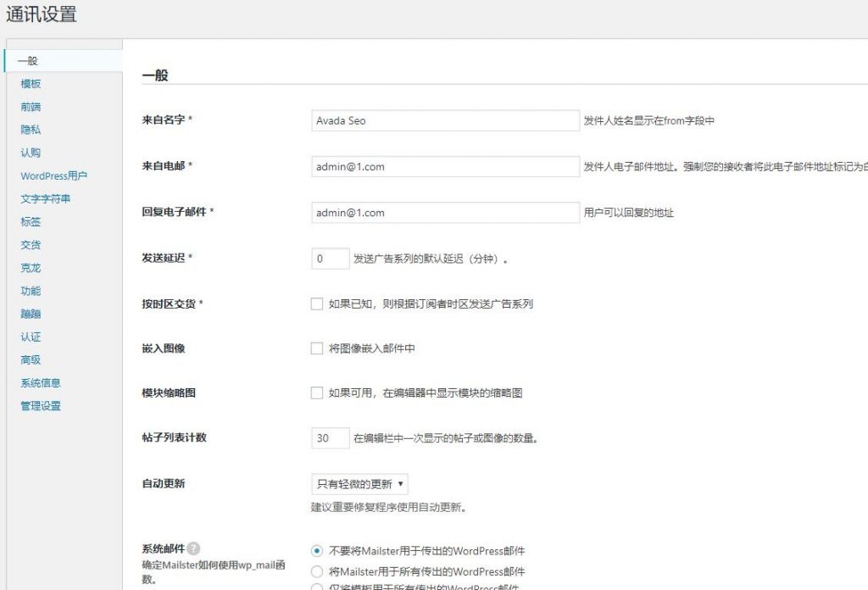
Task: Go to the 蹦蹦 settings tab
Action: coord(31,314)
